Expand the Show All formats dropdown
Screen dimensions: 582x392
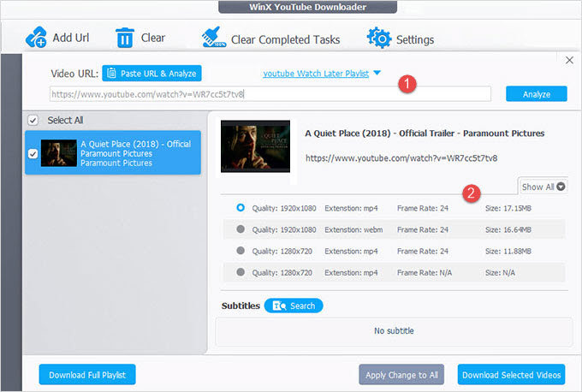pyautogui.click(x=543, y=187)
